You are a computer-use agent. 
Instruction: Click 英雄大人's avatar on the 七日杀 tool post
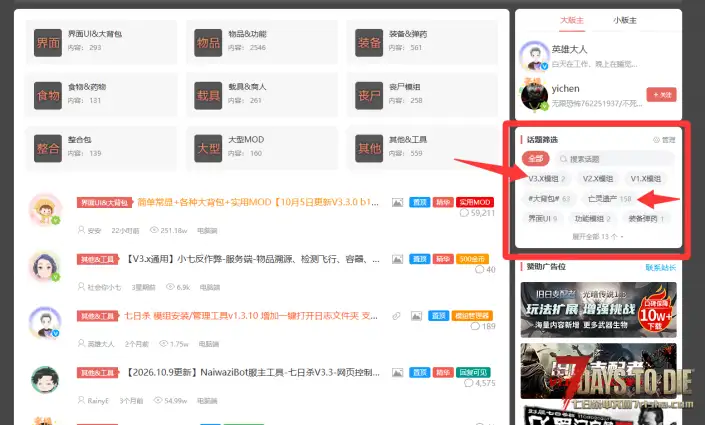pos(45,323)
